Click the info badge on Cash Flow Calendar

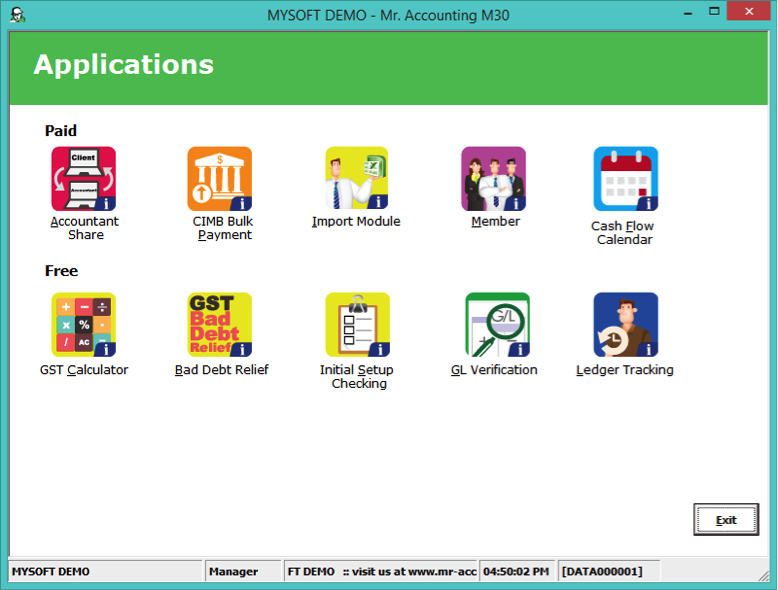coord(648,203)
